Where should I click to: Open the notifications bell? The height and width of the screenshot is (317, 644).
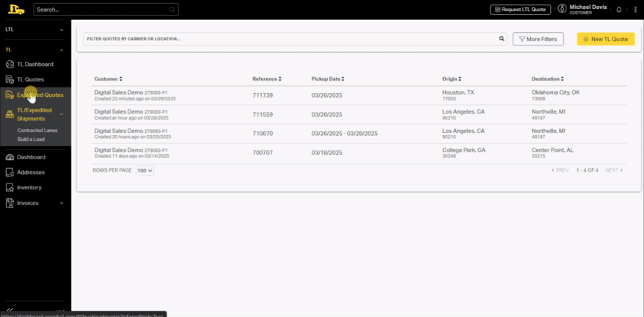618,10
